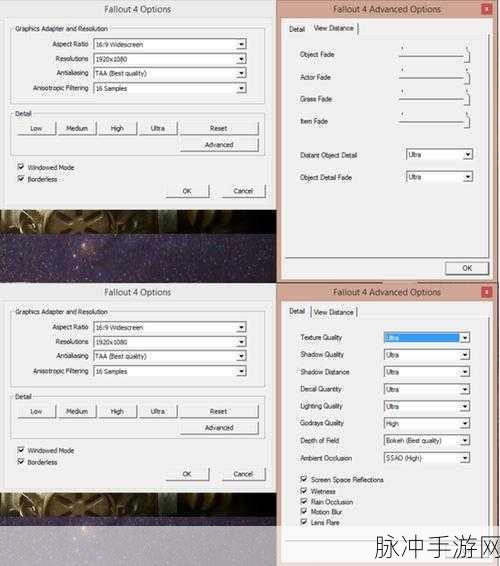Screen dimensions: 500x566
Task: Choose High detail preset in upper Options window
Action: point(117,129)
